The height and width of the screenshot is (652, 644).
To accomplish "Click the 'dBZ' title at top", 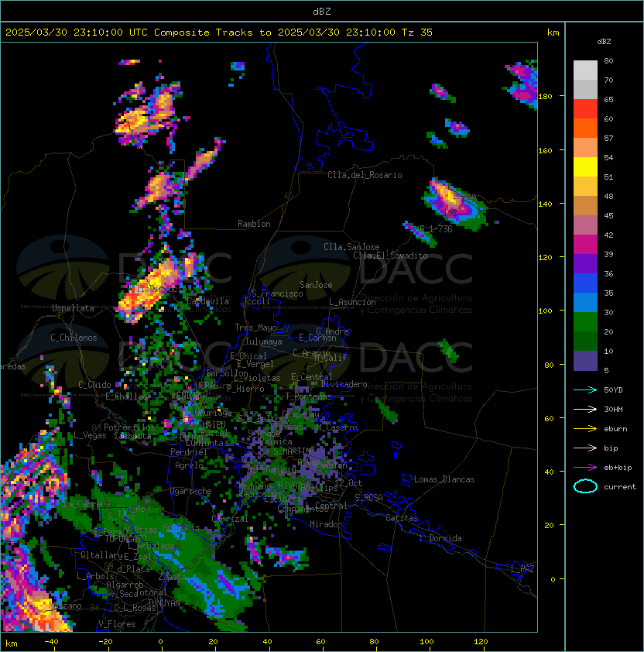I will pos(322,11).
